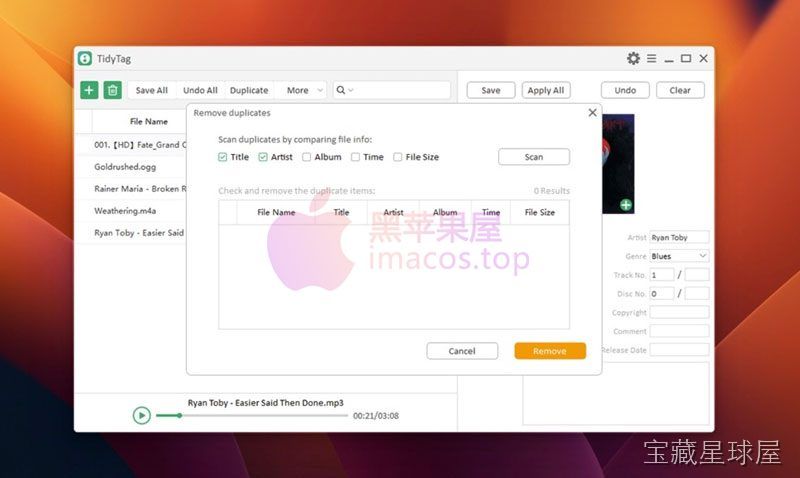Click Save All in toolbar

pyautogui.click(x=152, y=90)
